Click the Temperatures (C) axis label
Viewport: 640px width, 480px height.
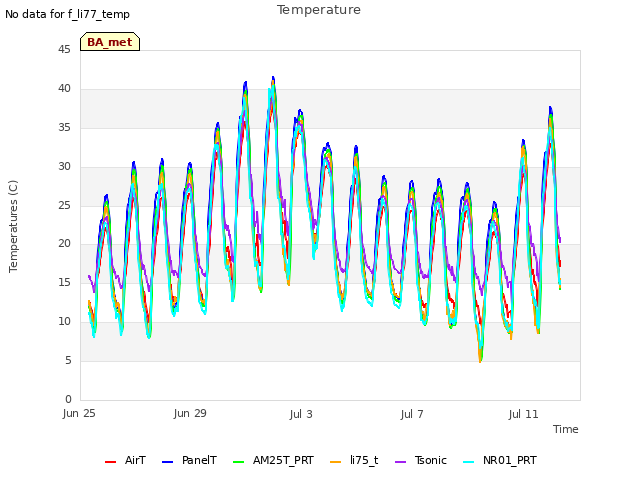(13, 226)
